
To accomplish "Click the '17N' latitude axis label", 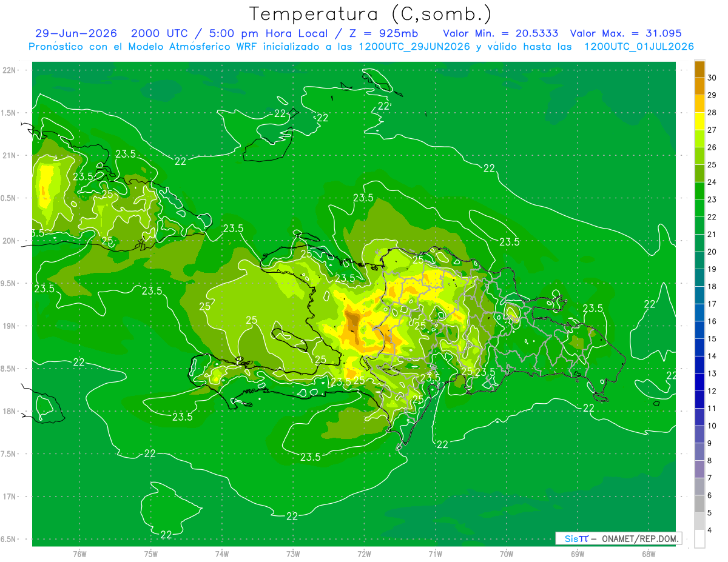I will (x=10, y=497).
